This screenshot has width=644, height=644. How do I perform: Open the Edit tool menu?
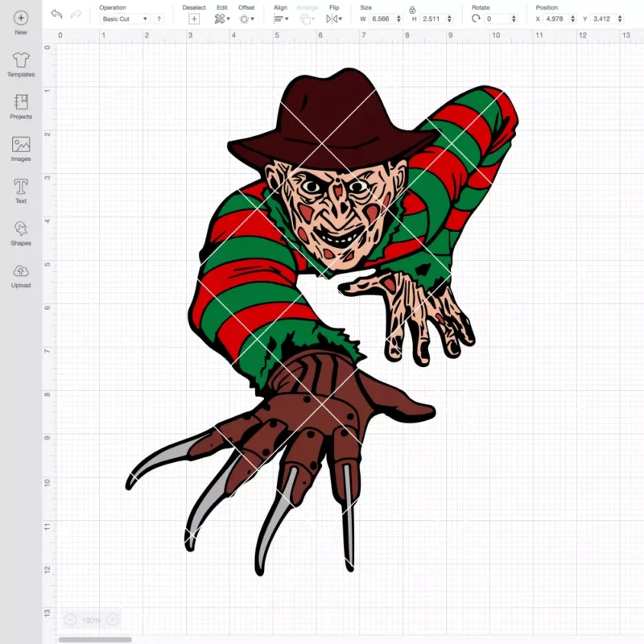222,19
